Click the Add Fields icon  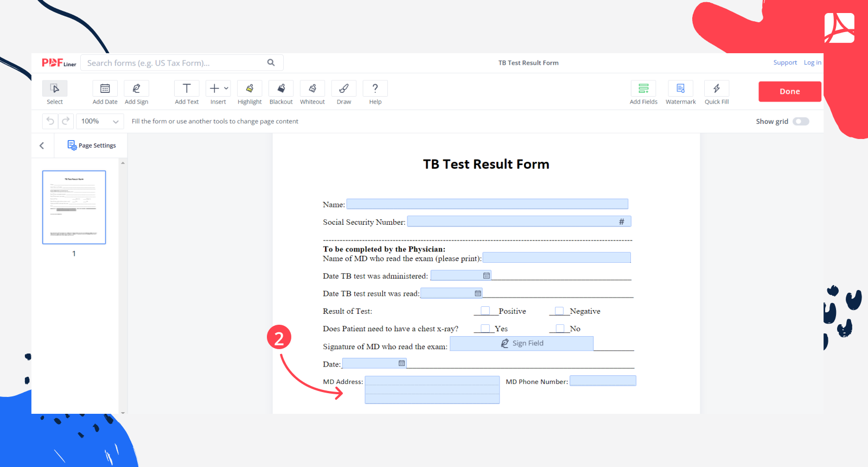coord(643,89)
